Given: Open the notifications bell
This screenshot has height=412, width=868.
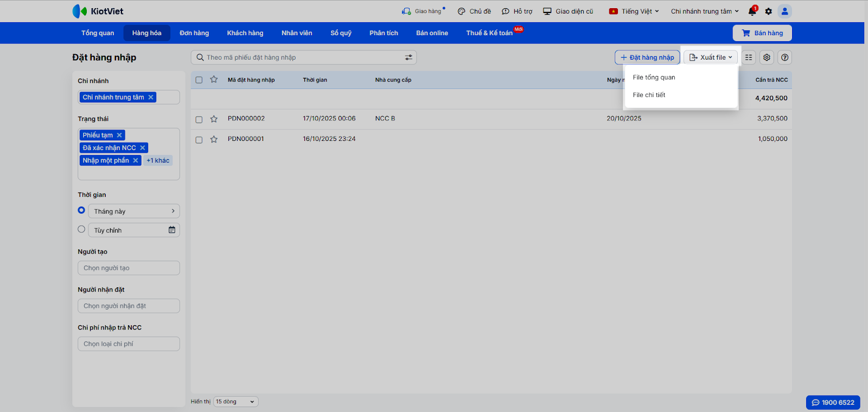Looking at the screenshot, I should pyautogui.click(x=752, y=11).
